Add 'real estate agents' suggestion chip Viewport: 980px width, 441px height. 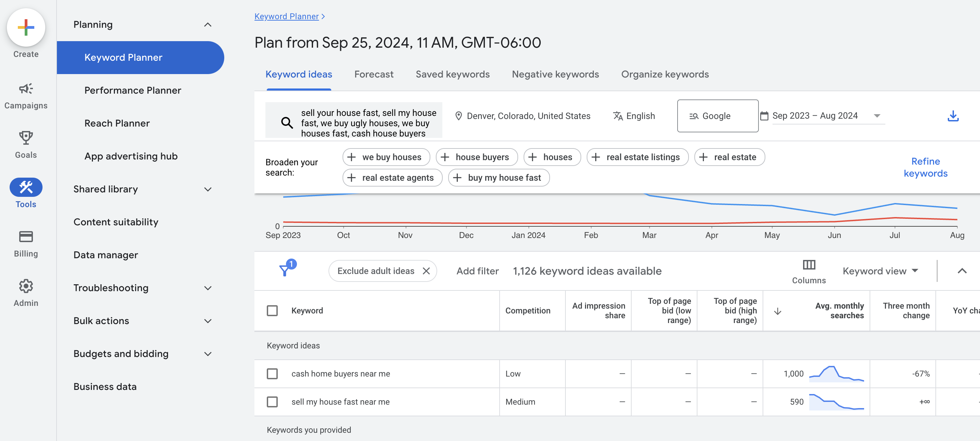tap(392, 178)
